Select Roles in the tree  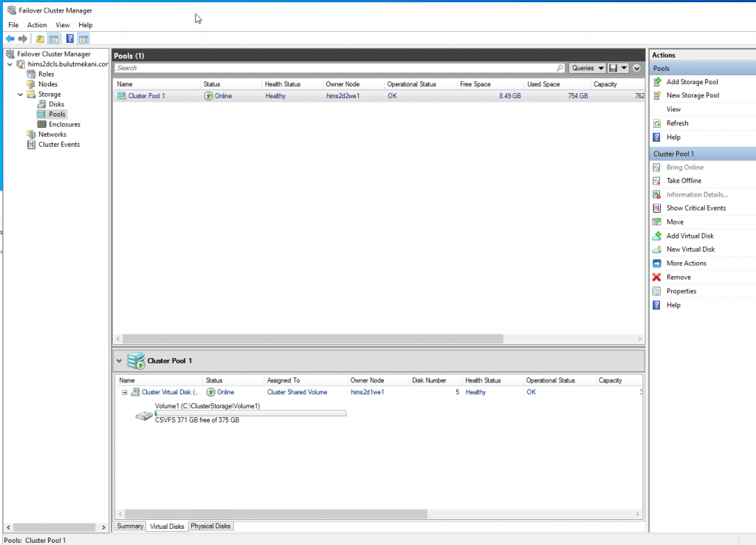pyautogui.click(x=47, y=75)
